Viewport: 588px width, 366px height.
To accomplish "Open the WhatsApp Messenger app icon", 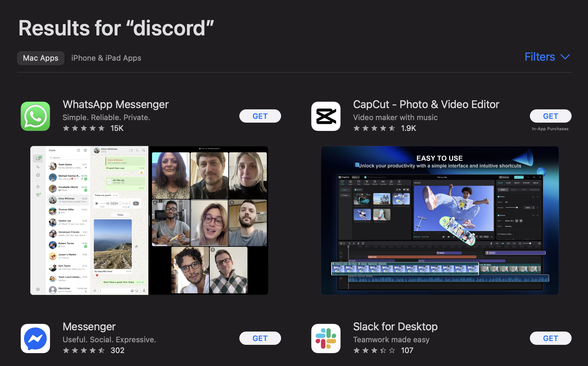I will tap(35, 116).
